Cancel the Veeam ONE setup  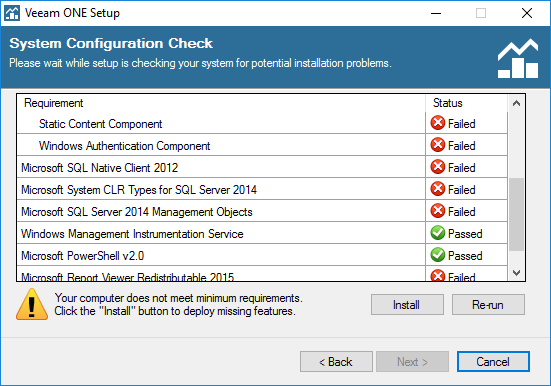coord(493,361)
